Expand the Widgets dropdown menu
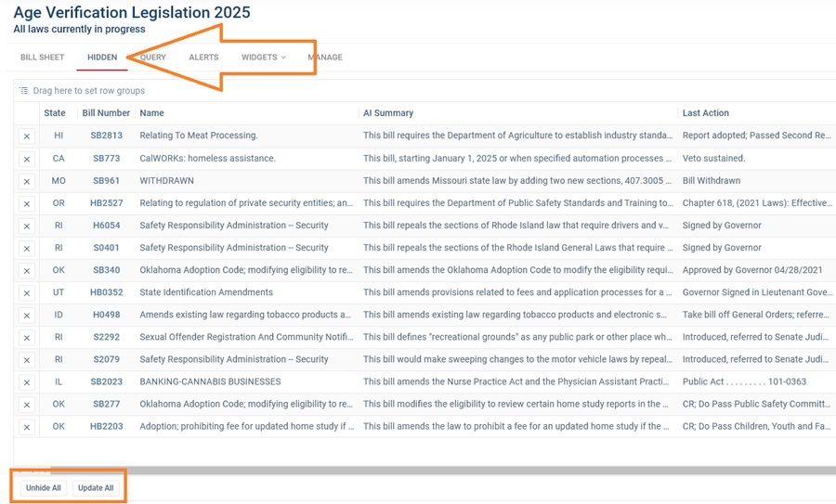The height and width of the screenshot is (504, 836). point(263,58)
